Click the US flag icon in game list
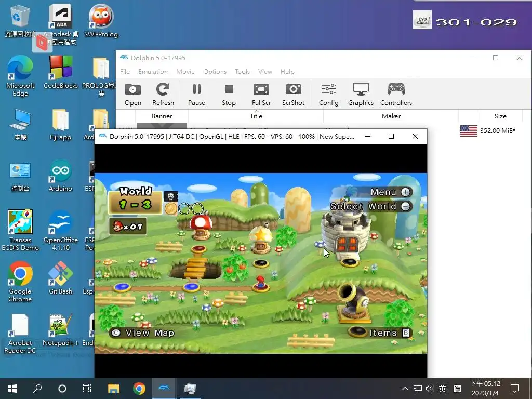Image resolution: width=532 pixels, height=399 pixels. 468,130
